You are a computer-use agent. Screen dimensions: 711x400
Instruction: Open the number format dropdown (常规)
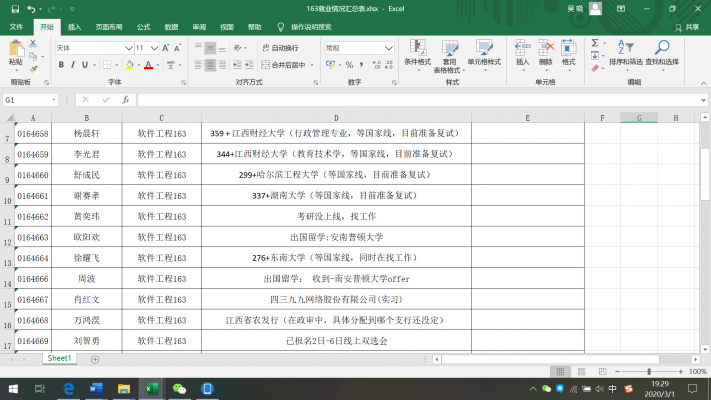click(x=389, y=47)
